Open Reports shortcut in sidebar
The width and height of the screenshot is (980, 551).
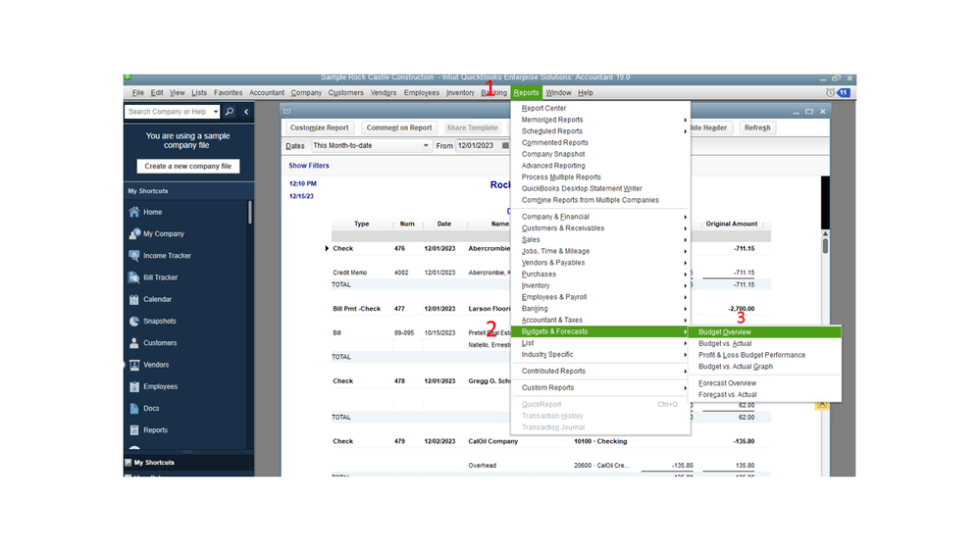[155, 430]
